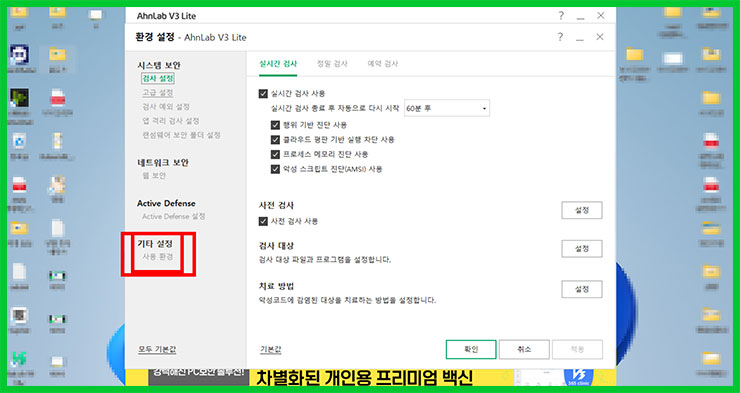Click the 검사 대상 section title
This screenshot has height=393, width=740.
coord(277,246)
